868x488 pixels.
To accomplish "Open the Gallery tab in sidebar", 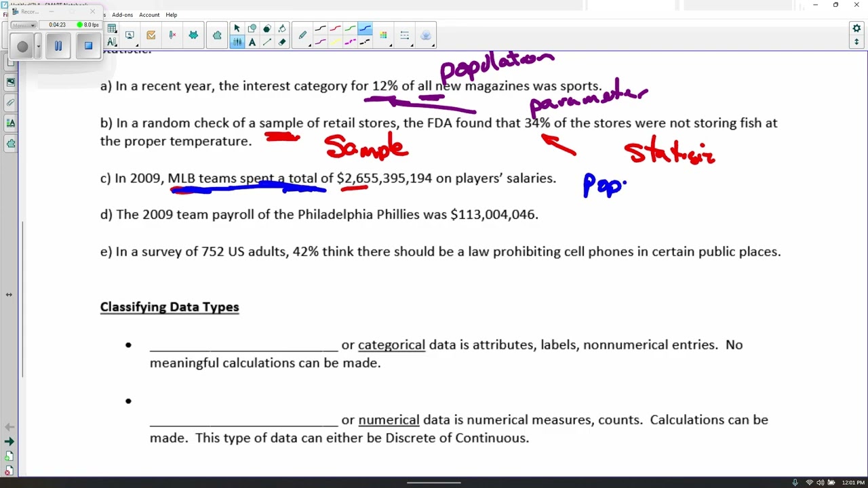I will (11, 82).
